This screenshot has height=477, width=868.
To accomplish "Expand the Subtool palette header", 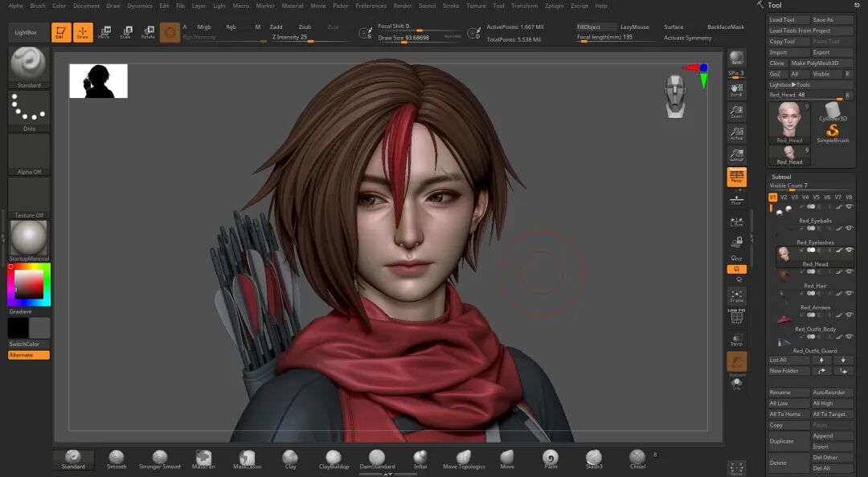I will point(781,177).
